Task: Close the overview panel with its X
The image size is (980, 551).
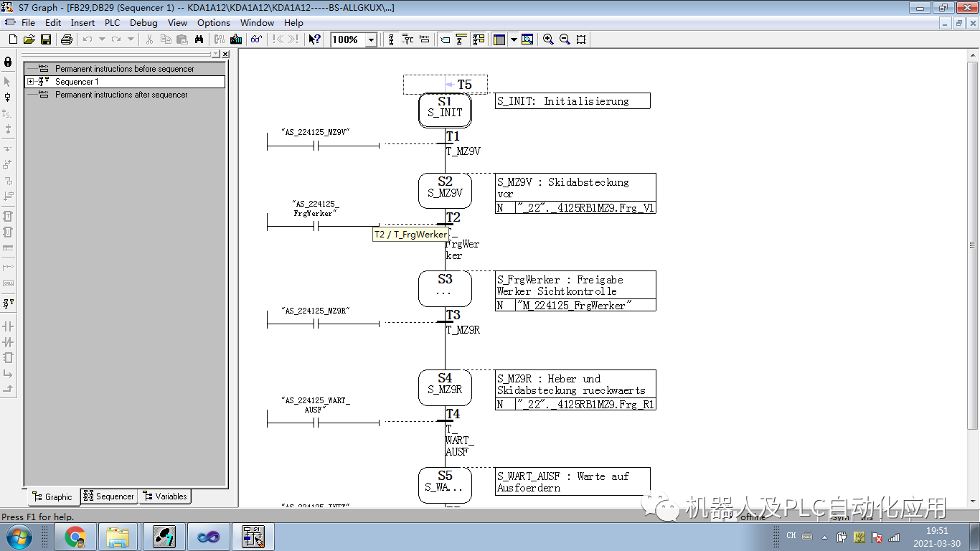Action: pos(225,55)
